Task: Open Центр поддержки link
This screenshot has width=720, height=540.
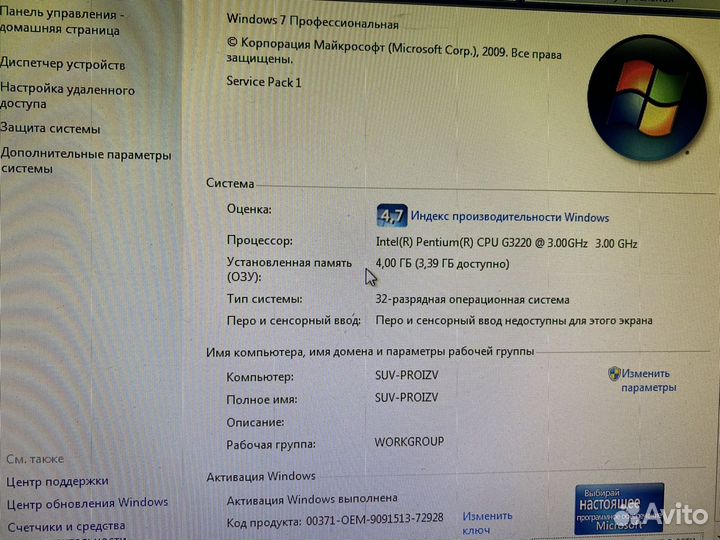Action: coord(57,481)
